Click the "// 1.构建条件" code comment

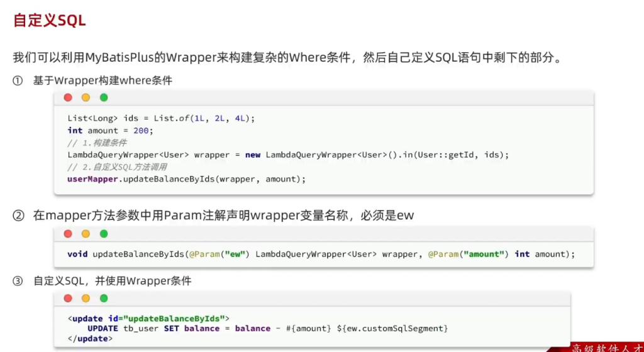tap(97, 143)
